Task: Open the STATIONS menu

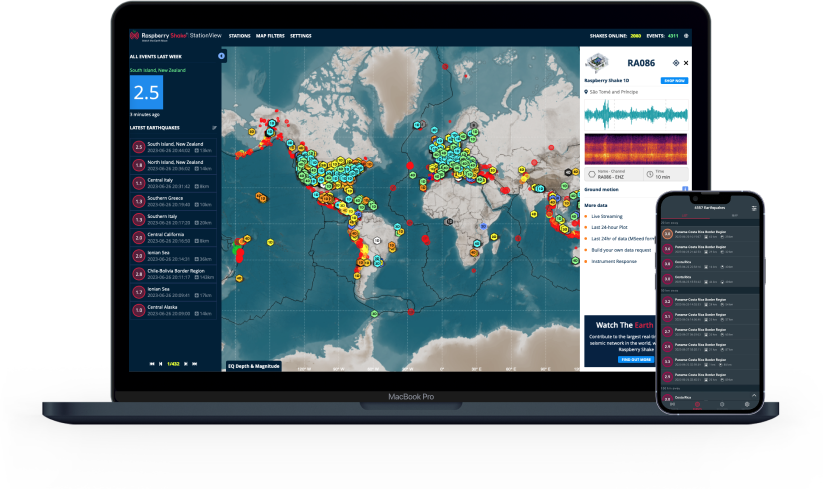Action: [x=239, y=36]
